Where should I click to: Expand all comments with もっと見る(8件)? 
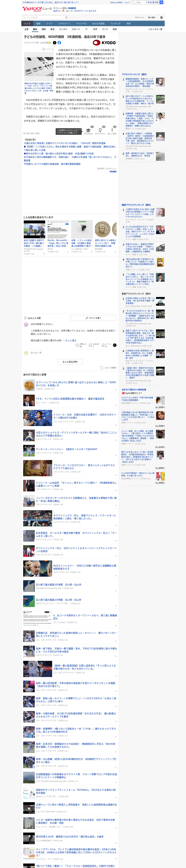70,362
